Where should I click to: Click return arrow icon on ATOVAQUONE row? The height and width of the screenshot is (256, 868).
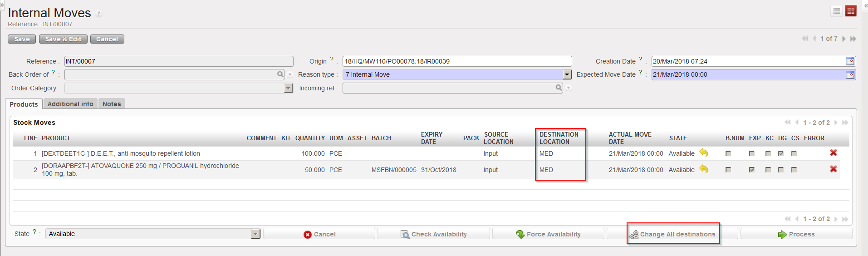pyautogui.click(x=703, y=169)
